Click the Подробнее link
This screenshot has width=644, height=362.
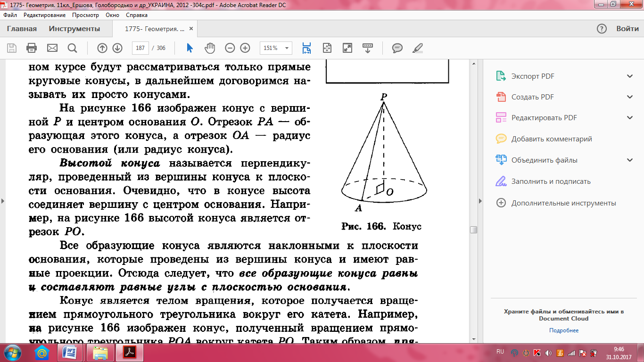pos(563,330)
